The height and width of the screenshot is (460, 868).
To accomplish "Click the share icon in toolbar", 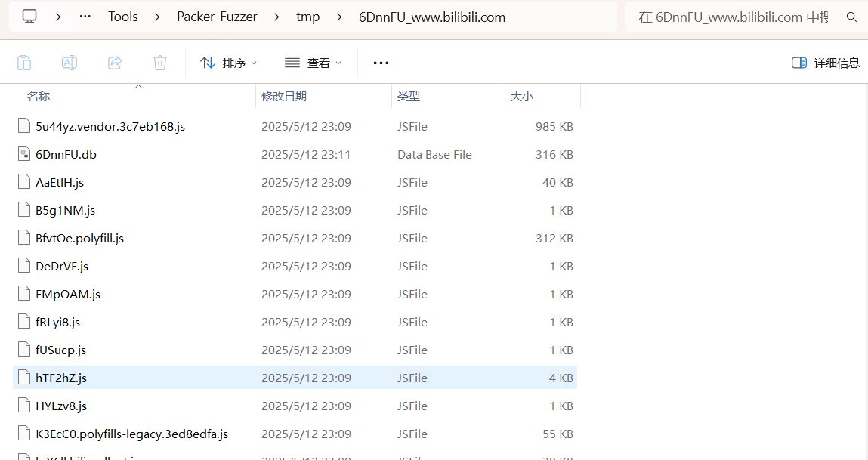I will [x=115, y=63].
